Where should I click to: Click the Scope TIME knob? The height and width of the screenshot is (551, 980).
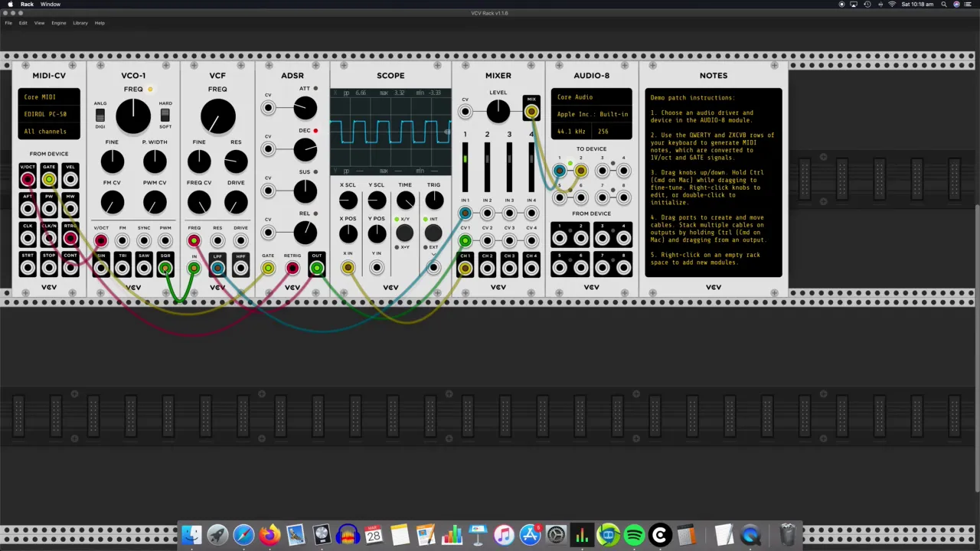click(x=405, y=201)
